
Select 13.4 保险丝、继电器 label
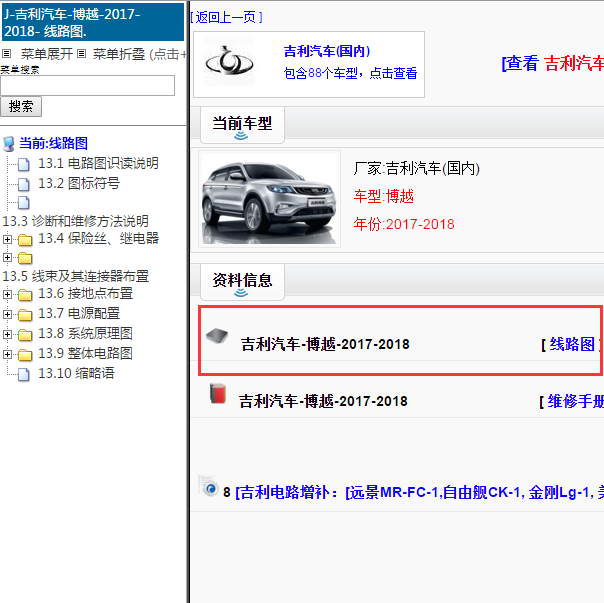pos(99,239)
